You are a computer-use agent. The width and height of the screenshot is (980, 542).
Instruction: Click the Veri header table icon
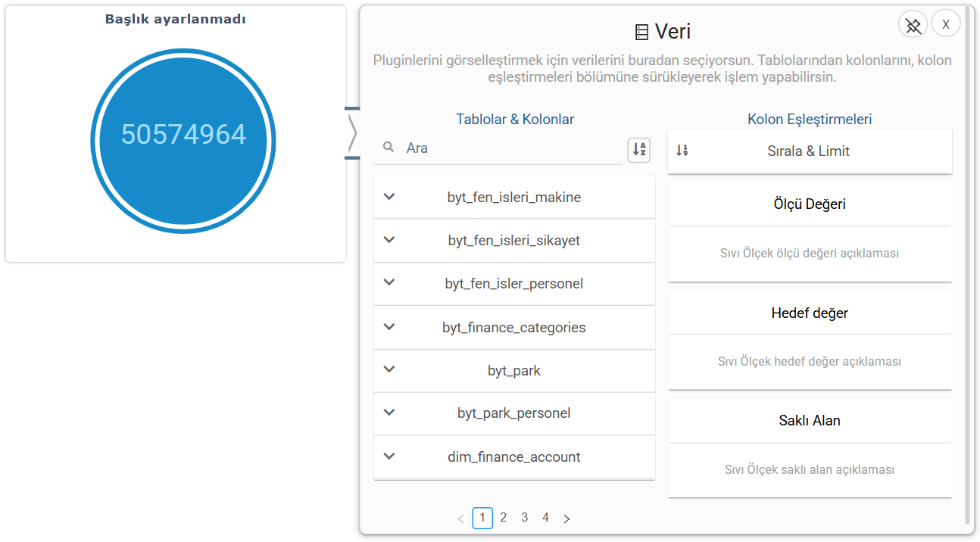pos(641,32)
